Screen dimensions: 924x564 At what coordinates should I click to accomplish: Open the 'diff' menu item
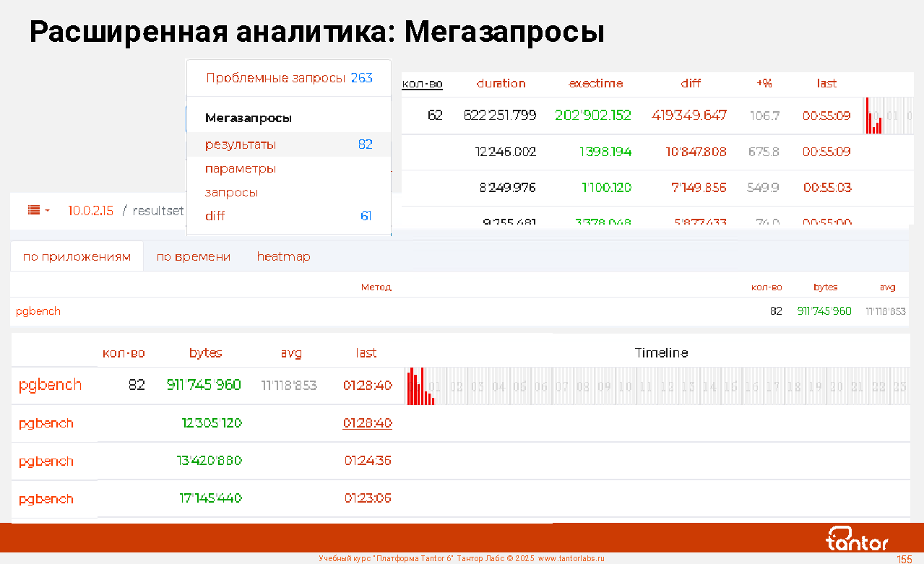[x=215, y=216]
